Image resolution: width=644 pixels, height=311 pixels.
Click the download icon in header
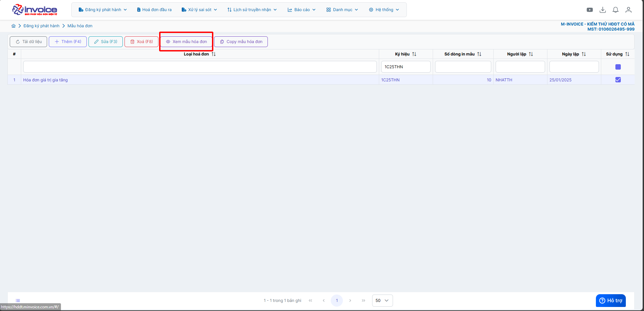[603, 10]
